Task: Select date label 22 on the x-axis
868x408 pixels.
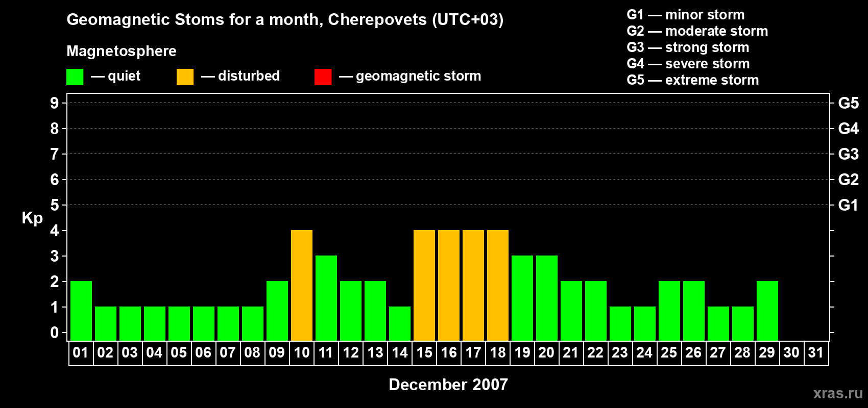Action: tap(595, 353)
